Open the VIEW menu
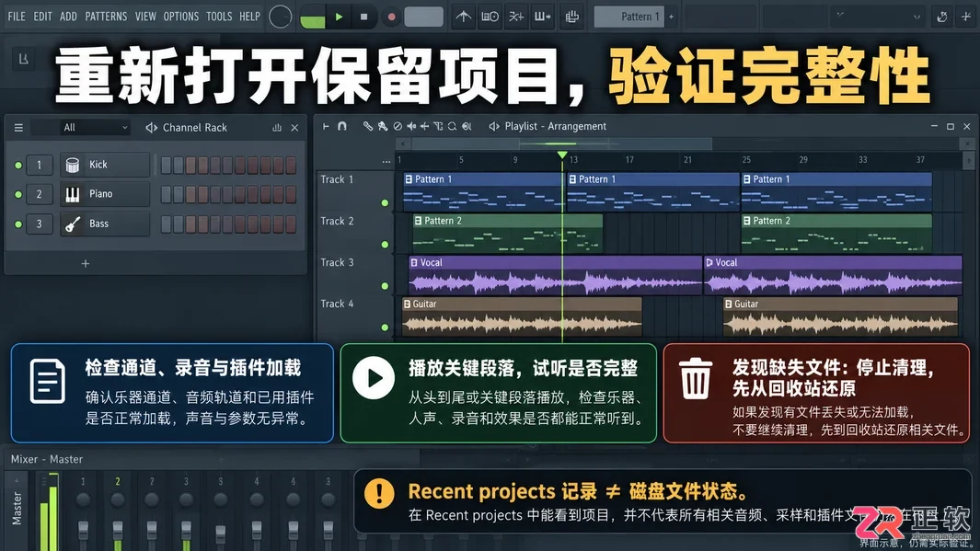Image resolution: width=980 pixels, height=551 pixels. pyautogui.click(x=145, y=17)
